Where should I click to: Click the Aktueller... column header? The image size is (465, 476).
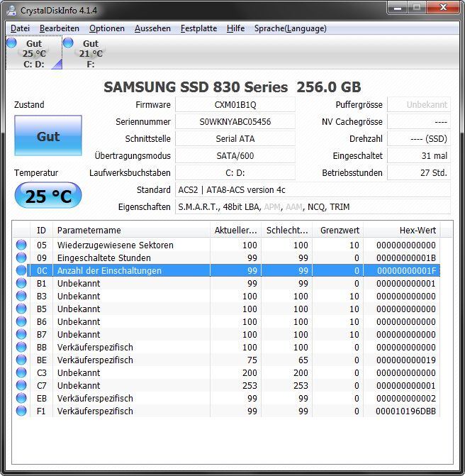(x=235, y=230)
